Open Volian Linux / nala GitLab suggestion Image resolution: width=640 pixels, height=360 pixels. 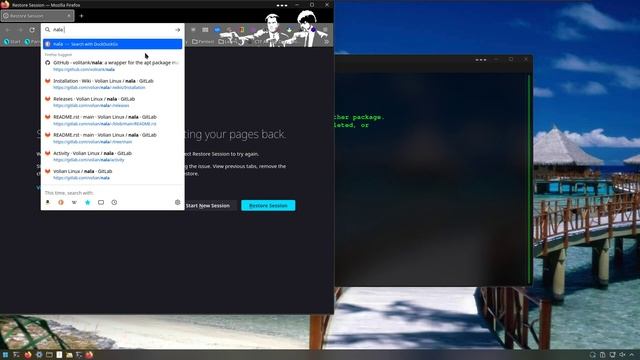point(113,174)
